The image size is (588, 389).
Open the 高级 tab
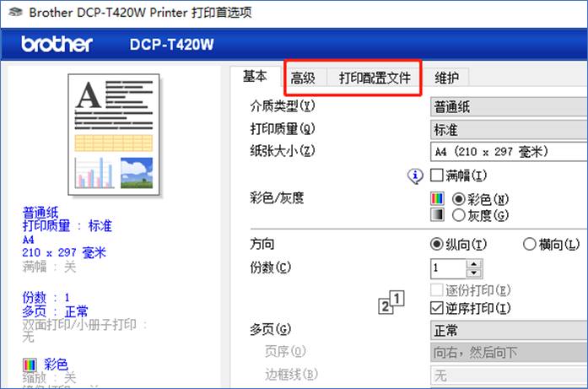[303, 78]
